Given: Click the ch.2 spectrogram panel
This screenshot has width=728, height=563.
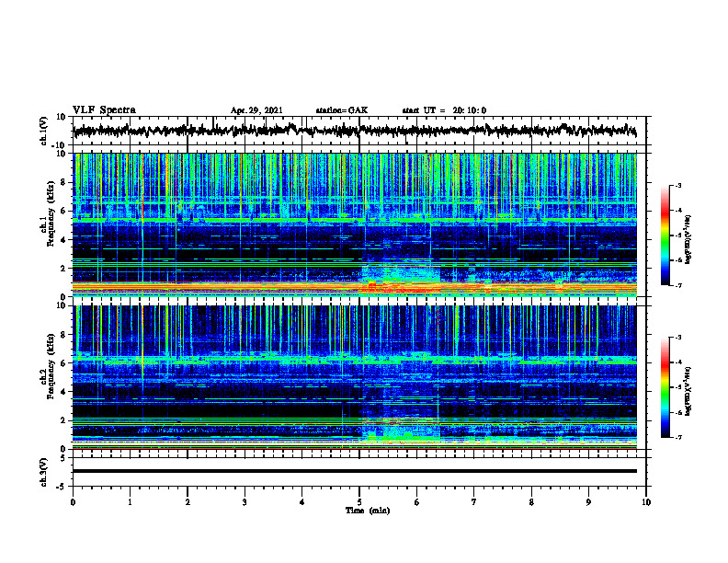Looking at the screenshot, I should [x=355, y=377].
